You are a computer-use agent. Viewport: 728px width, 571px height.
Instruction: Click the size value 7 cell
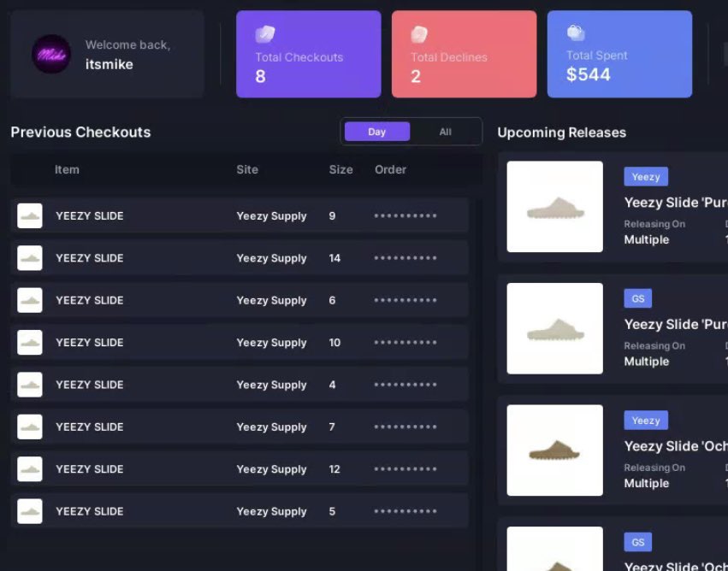click(x=332, y=427)
